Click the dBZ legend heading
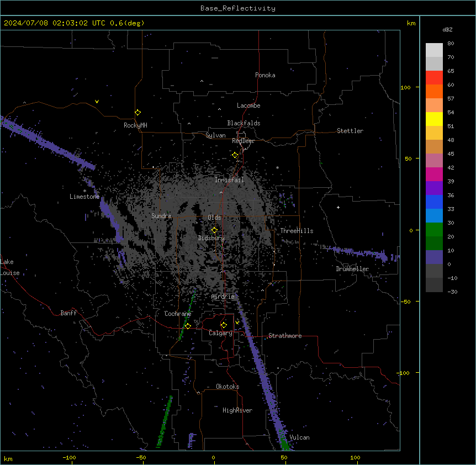This screenshot has width=476, height=465. tap(447, 30)
